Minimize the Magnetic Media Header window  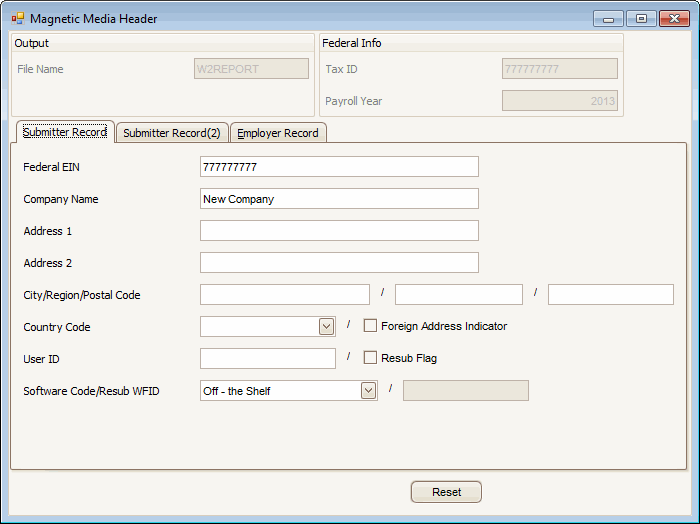(608, 18)
